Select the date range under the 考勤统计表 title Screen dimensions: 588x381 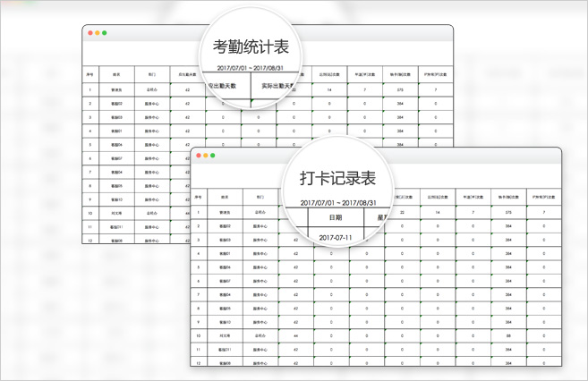coord(250,68)
